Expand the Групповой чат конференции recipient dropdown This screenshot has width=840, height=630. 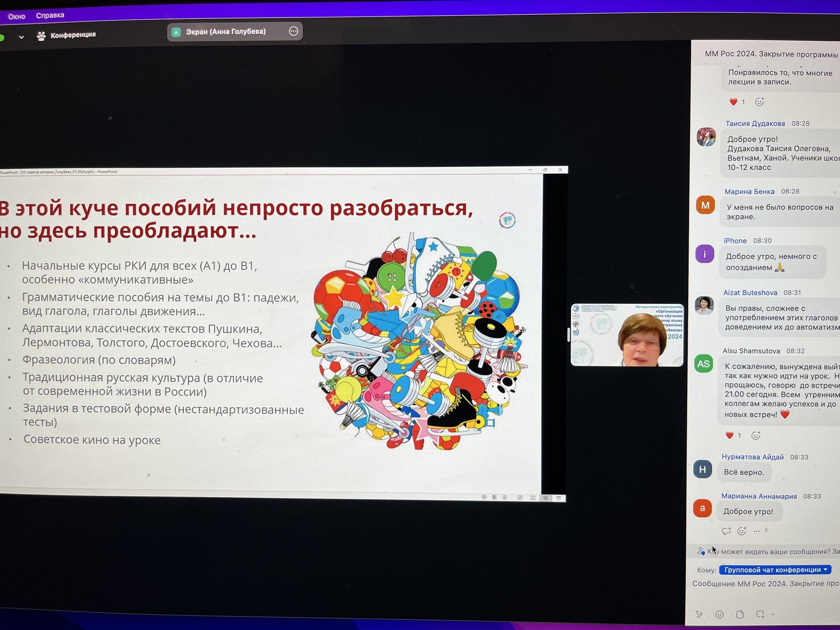click(x=775, y=570)
